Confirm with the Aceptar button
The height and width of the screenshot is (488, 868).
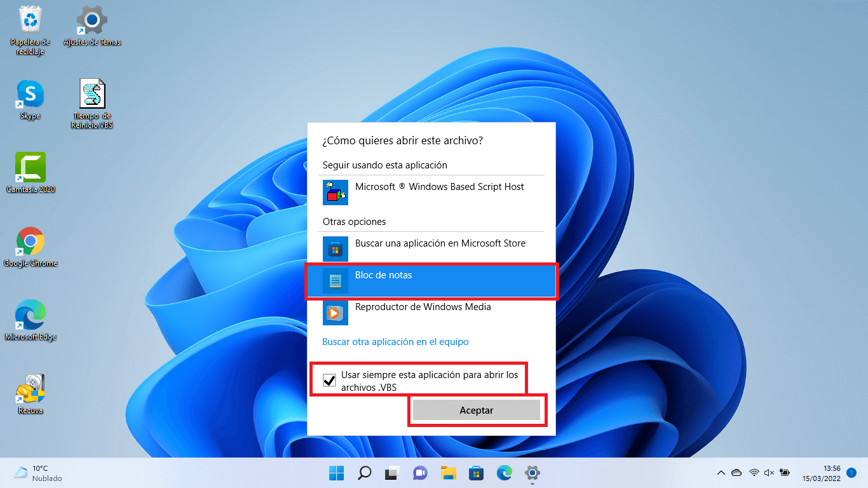tap(477, 410)
